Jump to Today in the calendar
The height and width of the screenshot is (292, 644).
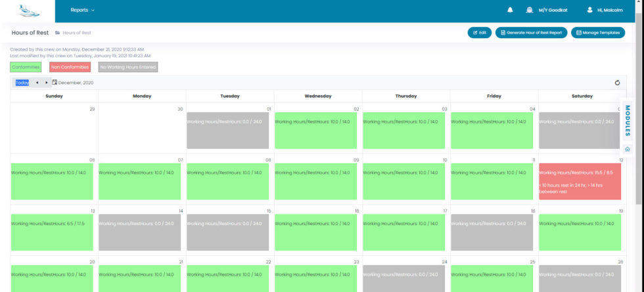pos(22,83)
